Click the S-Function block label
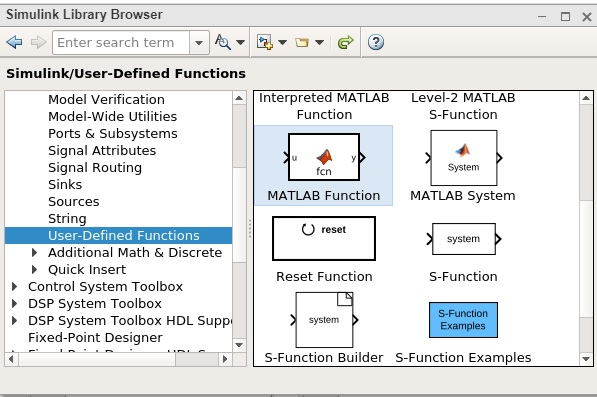 [463, 277]
